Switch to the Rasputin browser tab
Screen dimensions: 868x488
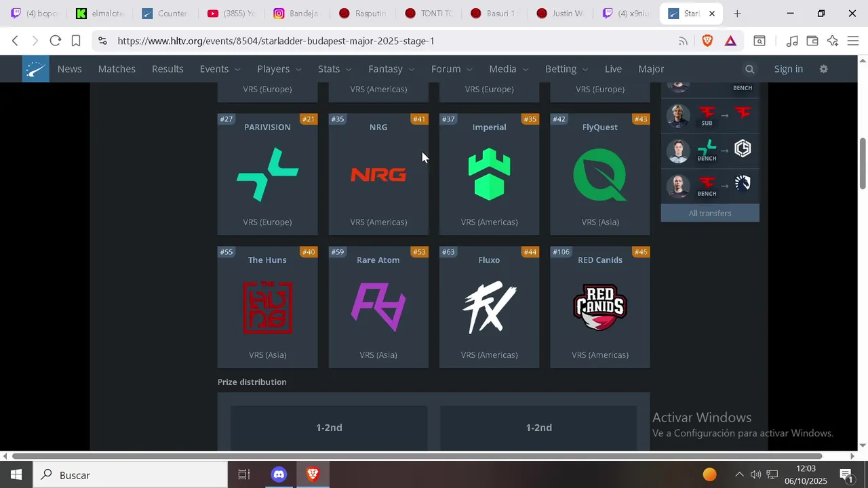tap(363, 14)
